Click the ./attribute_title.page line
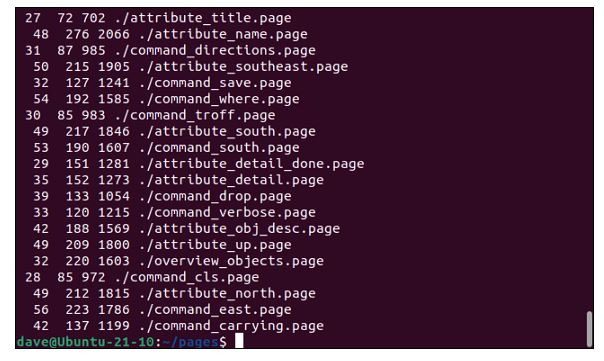The image size is (604, 361). (158, 18)
